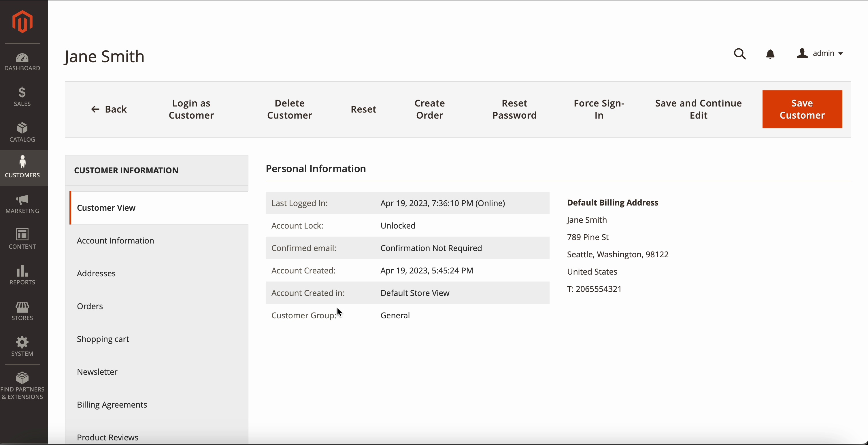
Task: Switch to Account Information tab
Action: click(115, 241)
